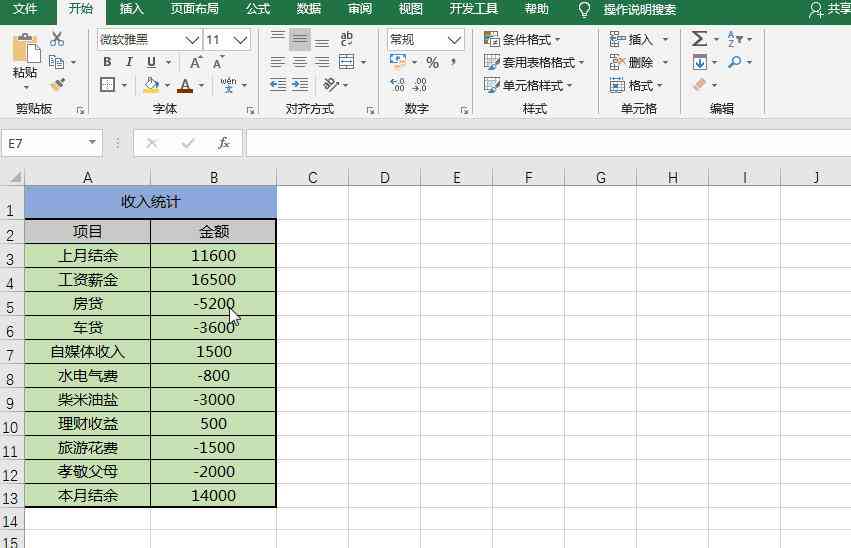Expand 单元格样式 dropdown

click(569, 85)
